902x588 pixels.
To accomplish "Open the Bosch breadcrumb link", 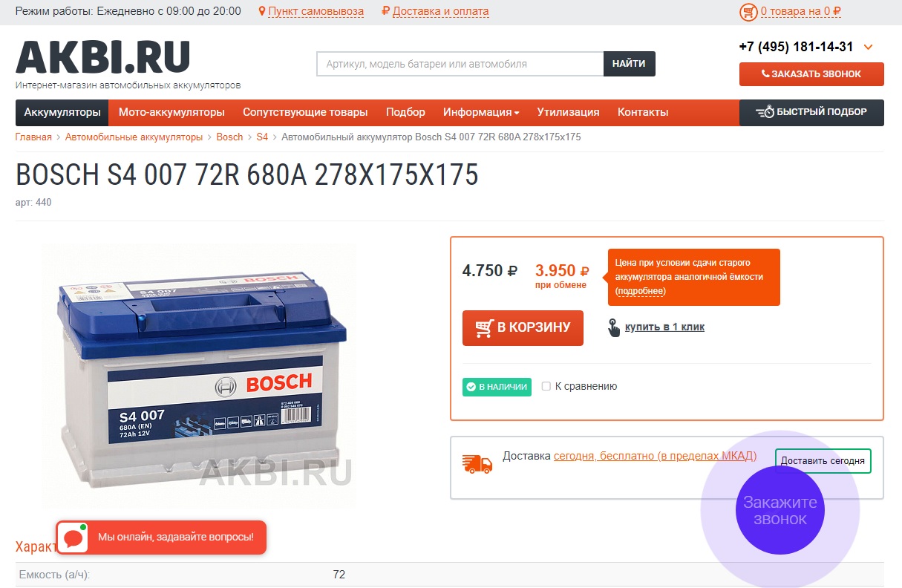I will [x=229, y=137].
